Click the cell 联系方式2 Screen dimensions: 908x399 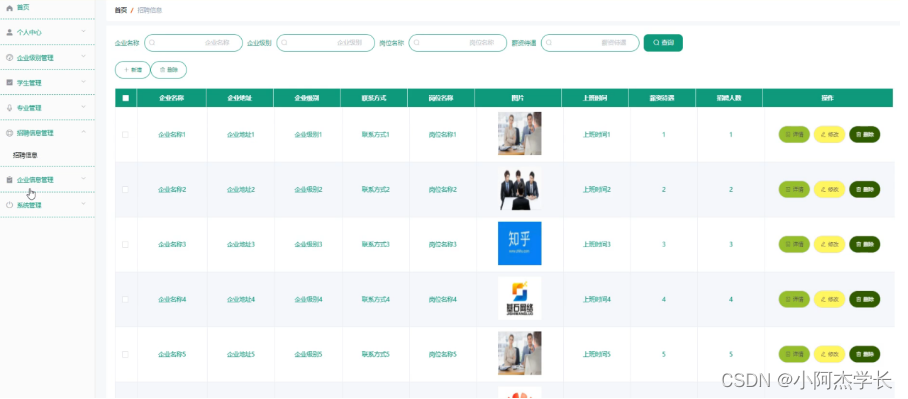(375, 189)
